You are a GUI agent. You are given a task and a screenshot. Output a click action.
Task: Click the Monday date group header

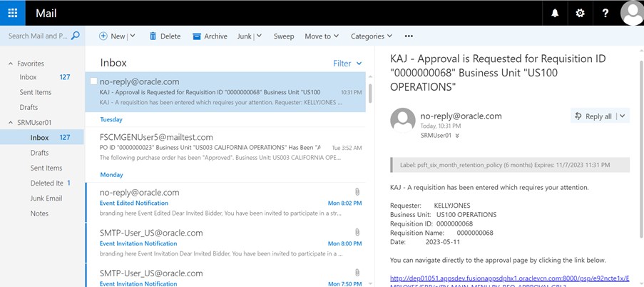[x=111, y=175]
